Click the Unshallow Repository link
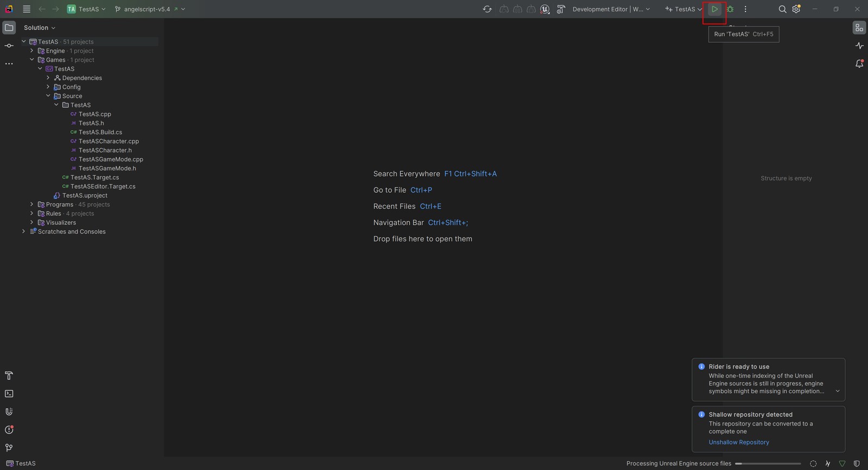 click(x=739, y=442)
